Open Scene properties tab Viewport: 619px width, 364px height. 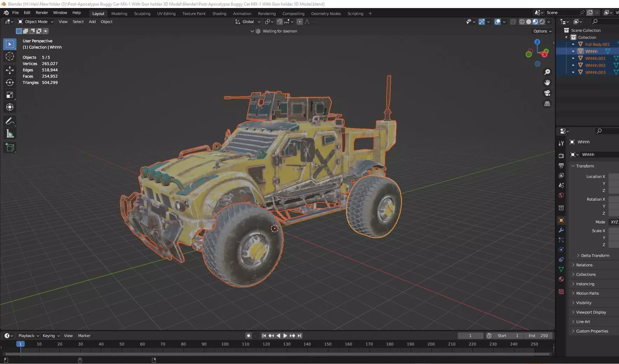[x=561, y=185]
